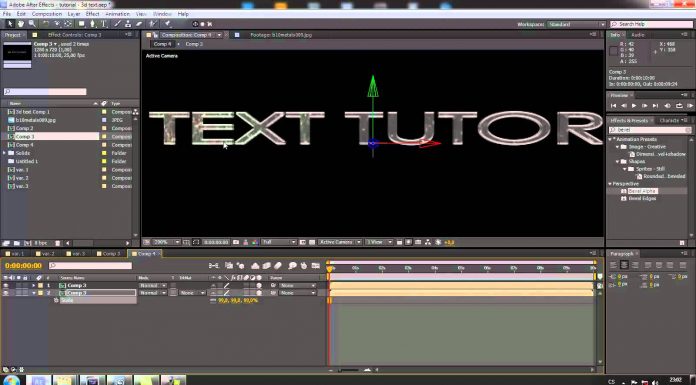Image resolution: width=696 pixels, height=385 pixels.
Task: Open the Active Camera view dropdown
Action: pos(340,242)
